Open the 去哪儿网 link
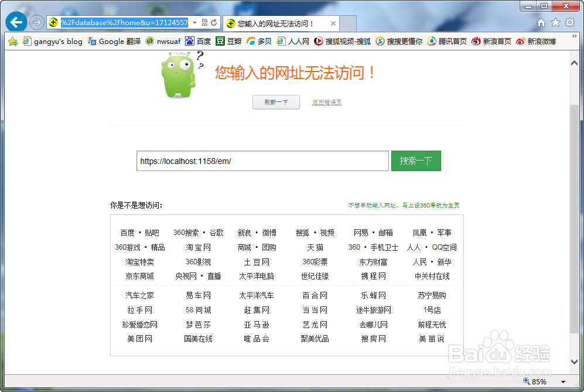 [373, 325]
